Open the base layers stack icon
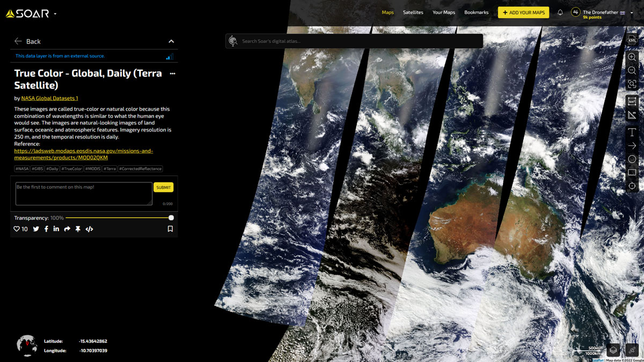The width and height of the screenshot is (644, 362). (x=613, y=350)
